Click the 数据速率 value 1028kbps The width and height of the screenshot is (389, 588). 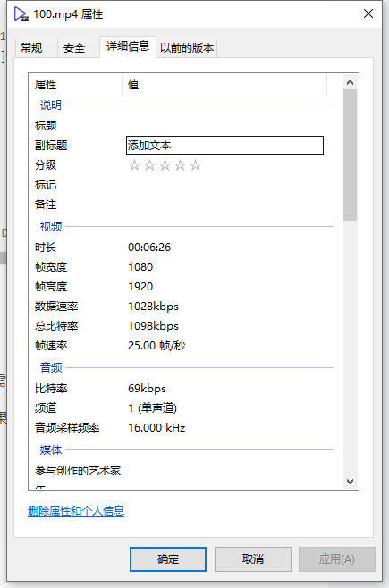154,307
